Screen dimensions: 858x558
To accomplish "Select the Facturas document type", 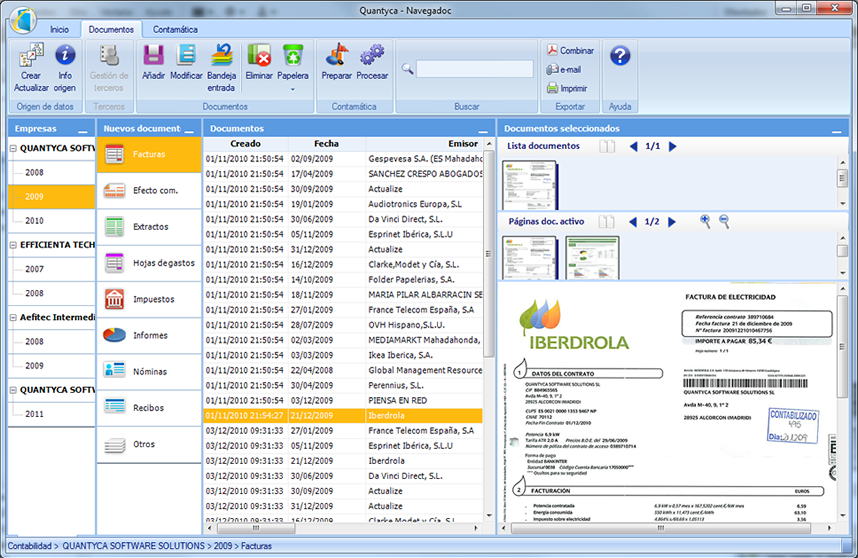I will pos(149,154).
